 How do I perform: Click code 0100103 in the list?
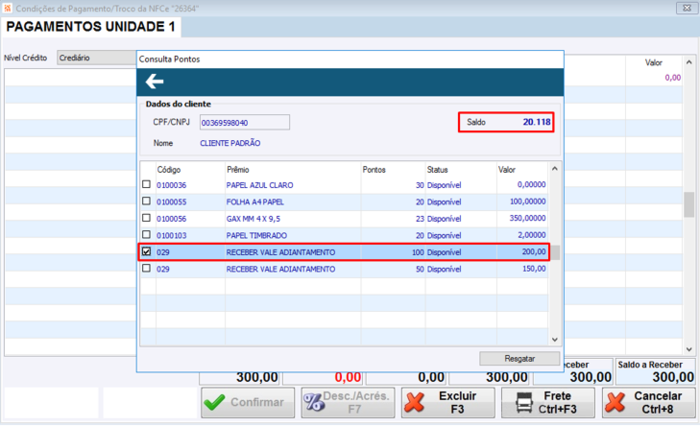pyautogui.click(x=171, y=235)
